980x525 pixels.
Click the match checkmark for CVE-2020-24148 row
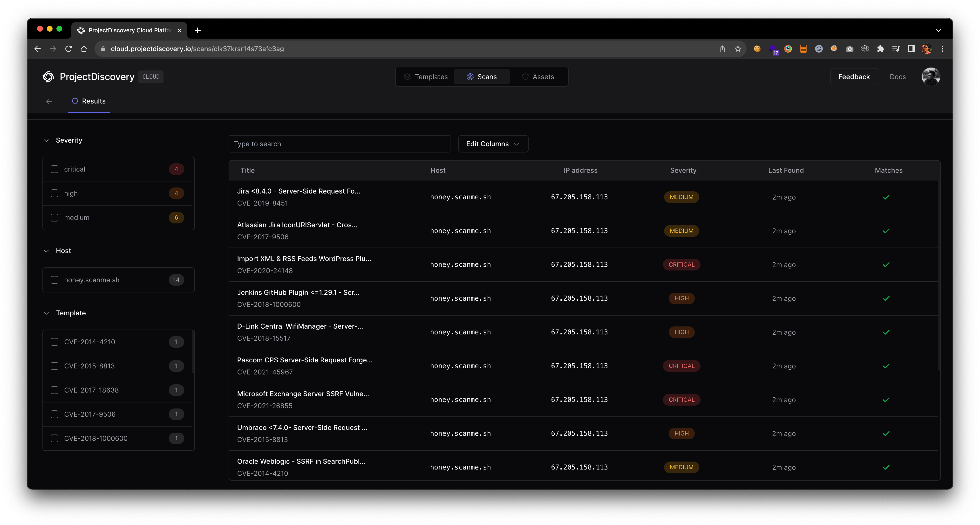coord(886,265)
